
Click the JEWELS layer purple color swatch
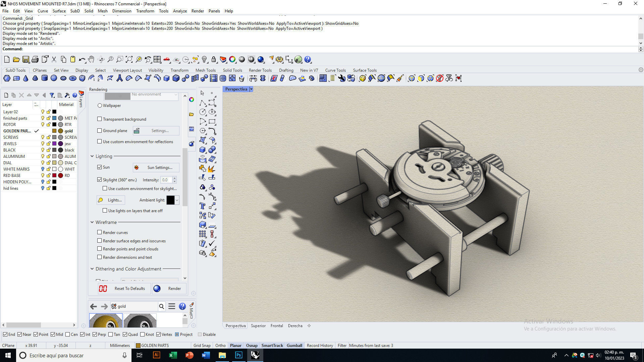tap(54, 143)
